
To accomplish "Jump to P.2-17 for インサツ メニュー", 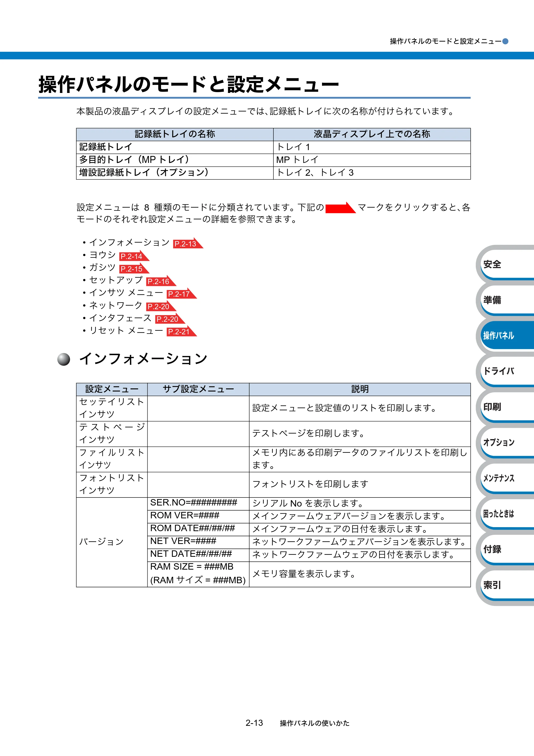I will [181, 293].
